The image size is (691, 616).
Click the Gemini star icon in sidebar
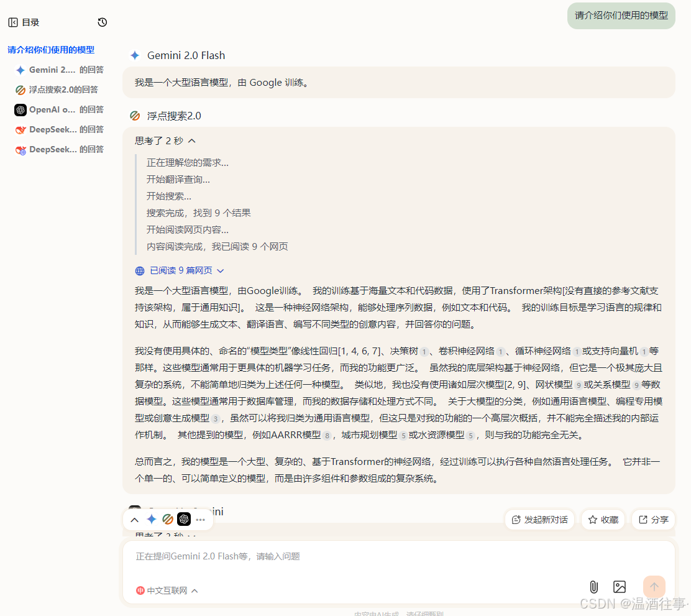[21, 70]
